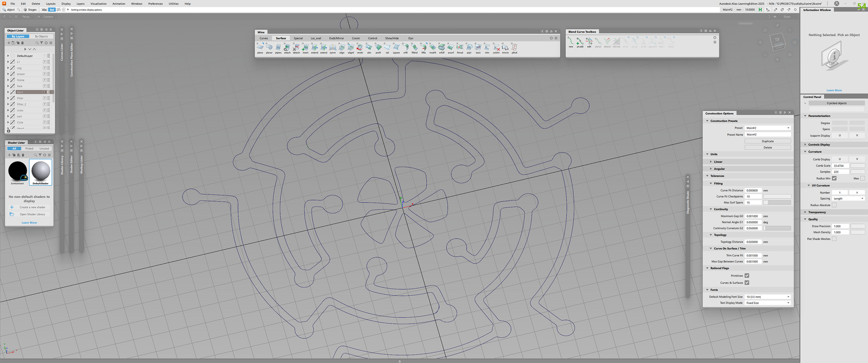Toggle the Radius Min checkbox
Image resolution: width=868 pixels, height=363 pixels.
pos(834,178)
